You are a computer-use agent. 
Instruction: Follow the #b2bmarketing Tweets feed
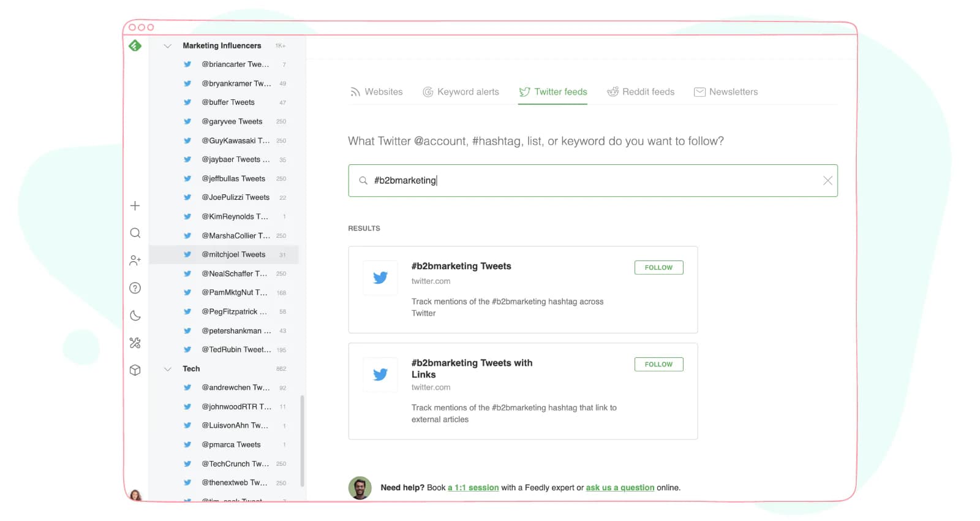click(x=659, y=267)
